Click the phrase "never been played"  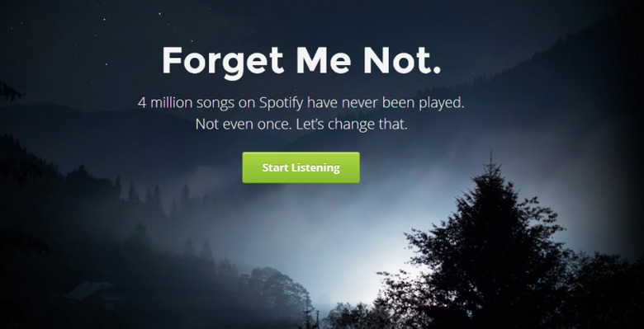(403, 102)
